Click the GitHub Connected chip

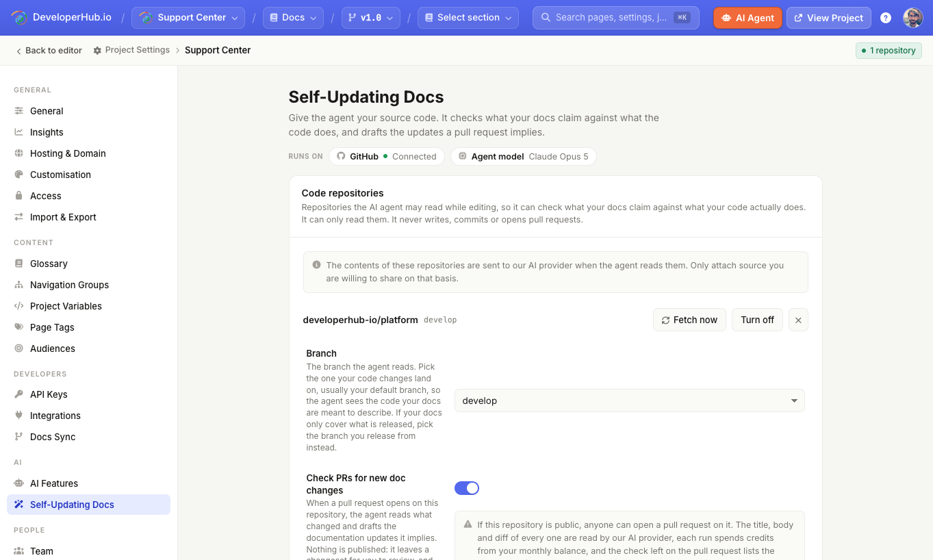tap(387, 157)
